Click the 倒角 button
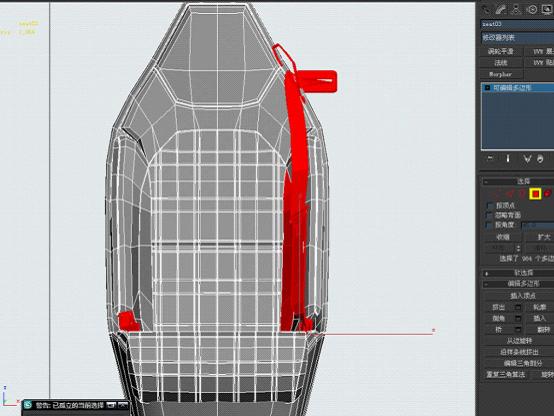The height and width of the screenshot is (416, 554). [498, 318]
